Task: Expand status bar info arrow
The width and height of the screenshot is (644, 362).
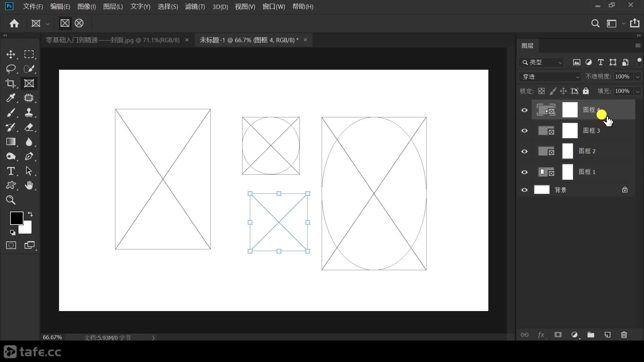Action: [153, 338]
